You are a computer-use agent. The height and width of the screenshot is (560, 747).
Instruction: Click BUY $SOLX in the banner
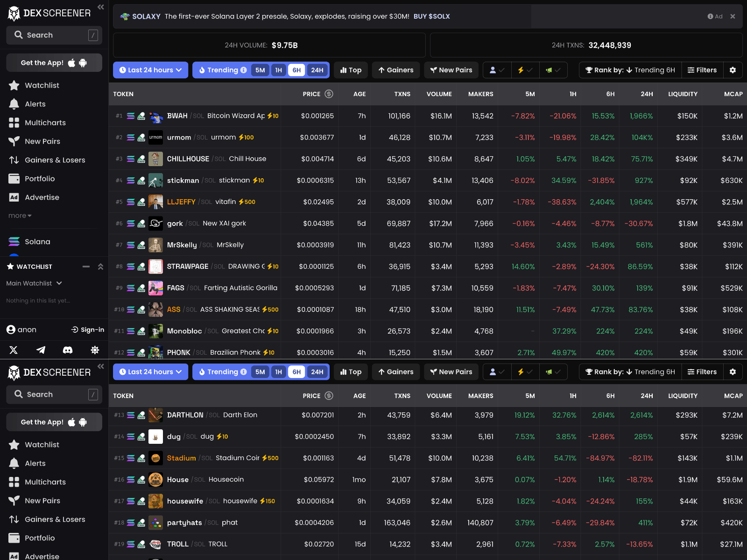coord(431,16)
